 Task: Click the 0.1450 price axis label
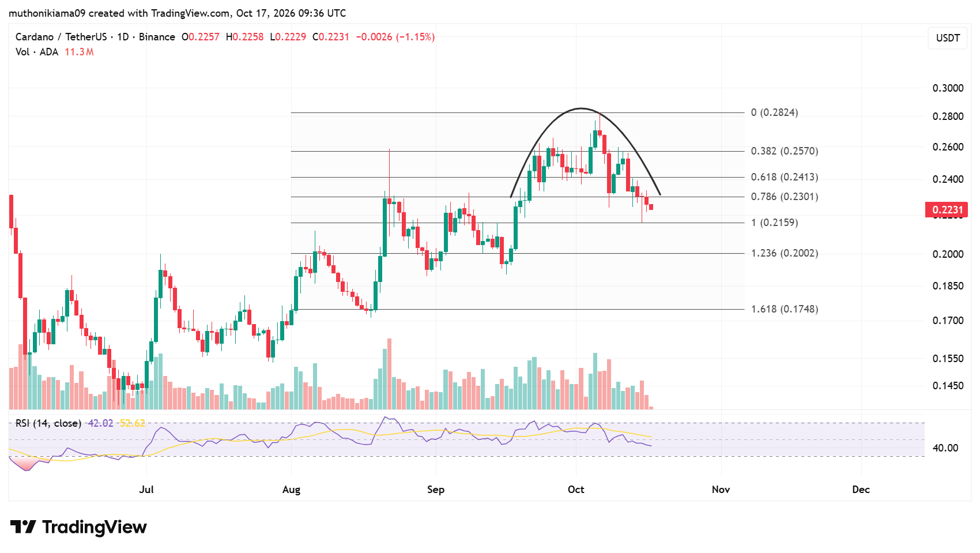(x=948, y=386)
